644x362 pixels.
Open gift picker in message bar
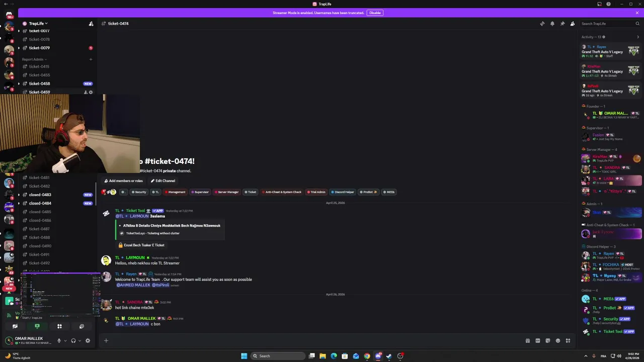click(527, 341)
